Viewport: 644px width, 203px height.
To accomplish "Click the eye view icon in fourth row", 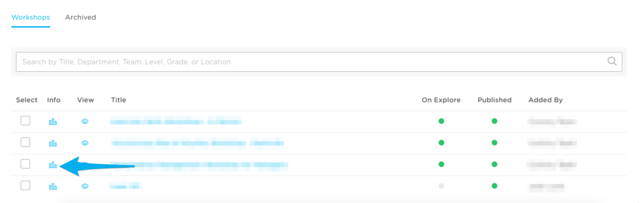I will (x=85, y=186).
